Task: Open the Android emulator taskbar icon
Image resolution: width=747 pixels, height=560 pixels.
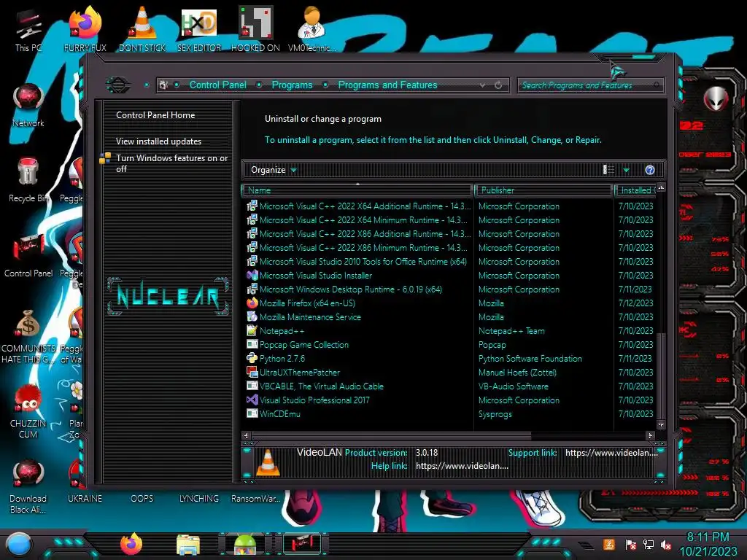Action: 245,545
